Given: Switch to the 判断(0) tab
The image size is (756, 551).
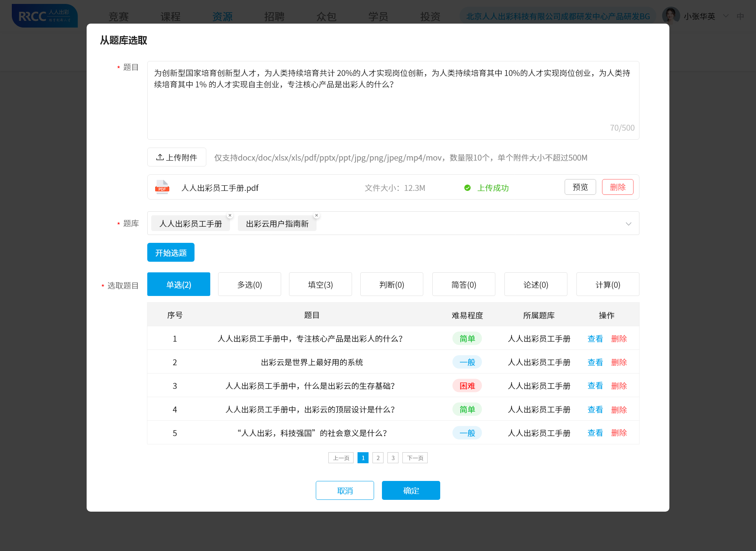Looking at the screenshot, I should click(392, 284).
